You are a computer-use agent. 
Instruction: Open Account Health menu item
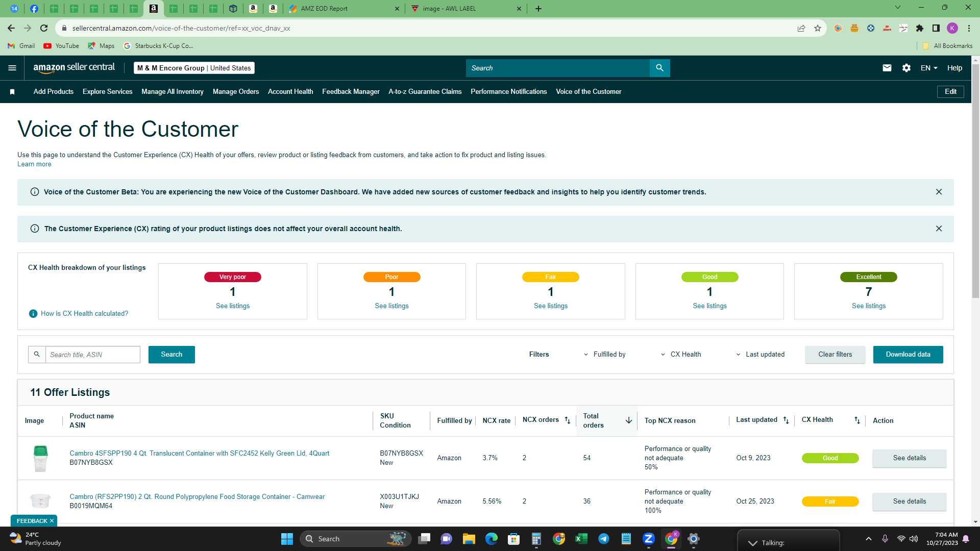coord(290,92)
